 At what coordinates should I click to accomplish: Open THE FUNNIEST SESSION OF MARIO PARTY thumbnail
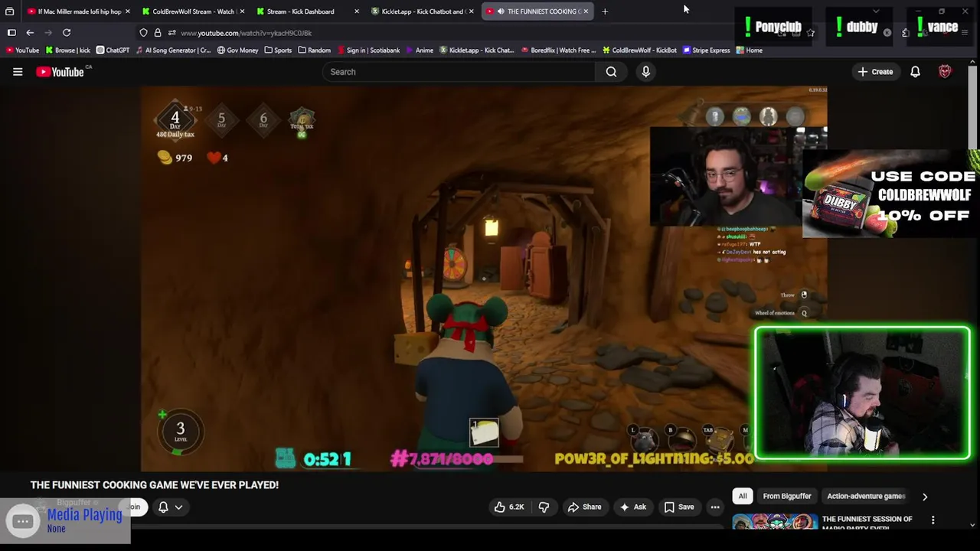click(x=774, y=523)
